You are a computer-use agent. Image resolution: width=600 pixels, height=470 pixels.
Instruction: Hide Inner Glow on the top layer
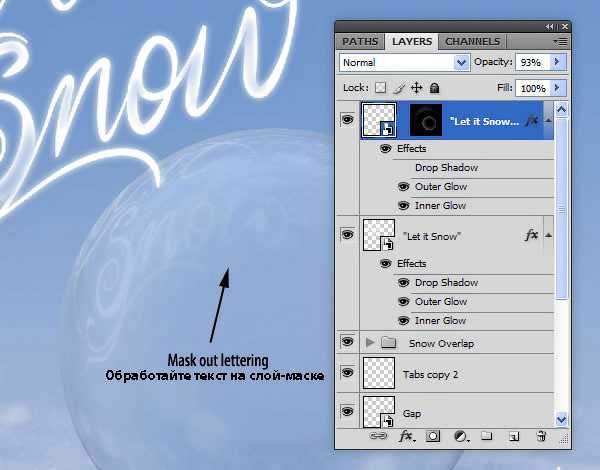point(403,206)
